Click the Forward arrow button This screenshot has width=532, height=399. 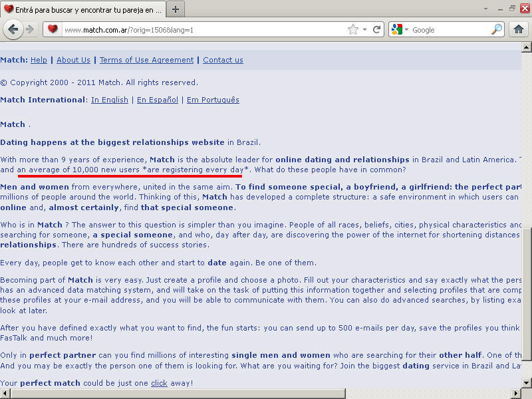[30, 29]
